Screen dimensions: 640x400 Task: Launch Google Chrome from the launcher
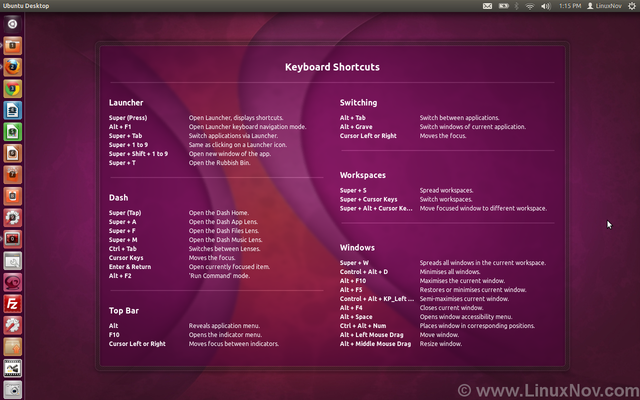[x=12, y=89]
